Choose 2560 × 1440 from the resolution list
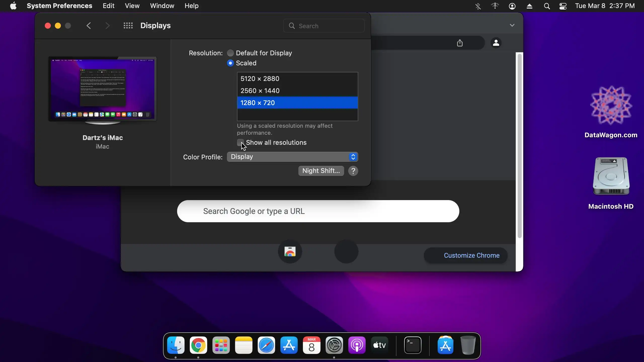The height and width of the screenshot is (362, 644). point(297,91)
